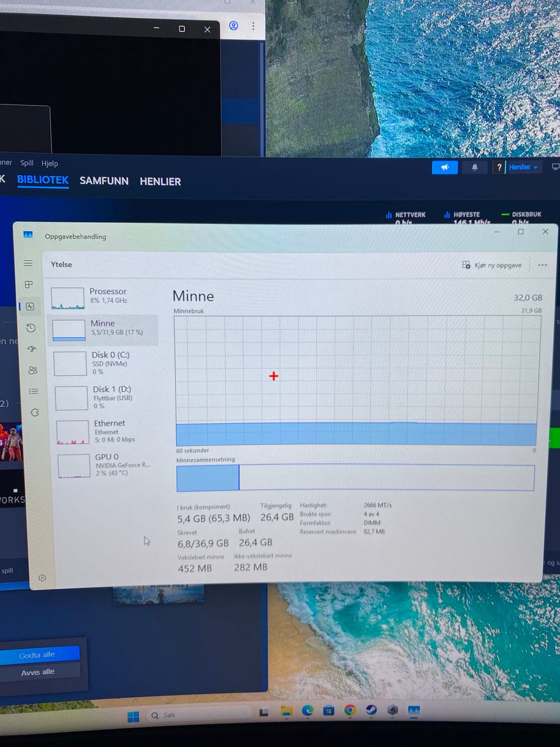Select GPU 0 NVIDIA GeForce entry
Image resolution: width=560 pixels, height=747 pixels.
point(107,465)
